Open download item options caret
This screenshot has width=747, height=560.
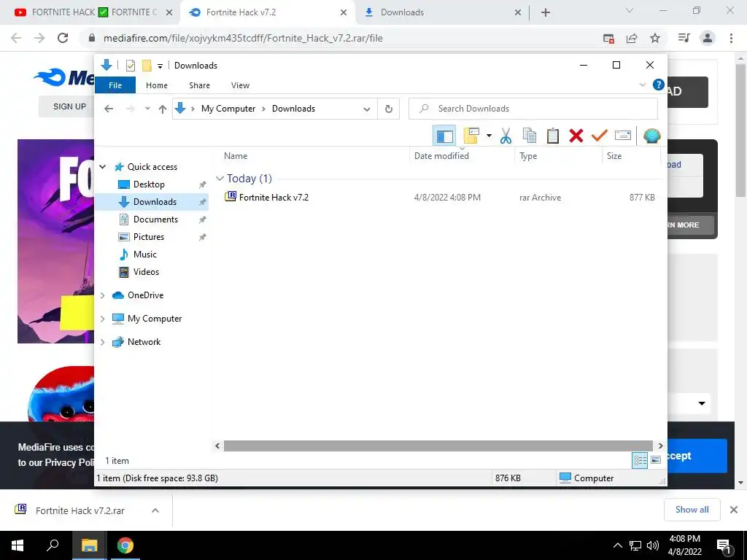coord(155,510)
